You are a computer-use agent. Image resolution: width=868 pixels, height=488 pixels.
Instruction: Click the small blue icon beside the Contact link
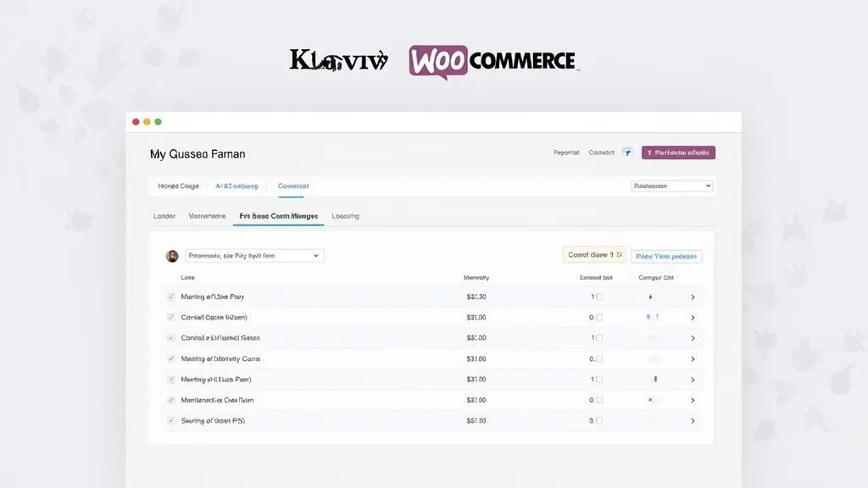627,152
